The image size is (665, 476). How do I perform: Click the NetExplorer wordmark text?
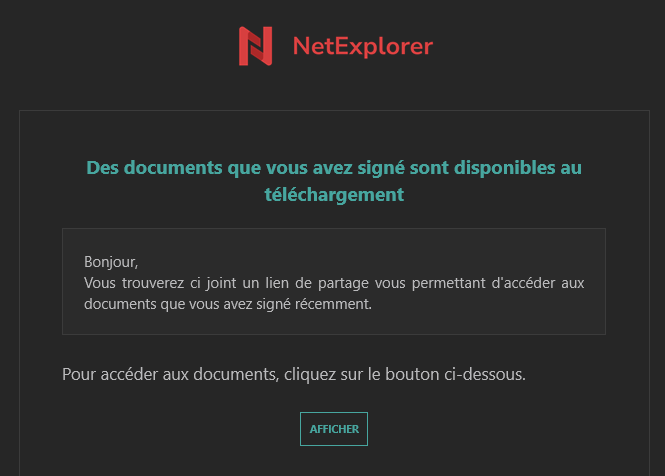pos(363,46)
